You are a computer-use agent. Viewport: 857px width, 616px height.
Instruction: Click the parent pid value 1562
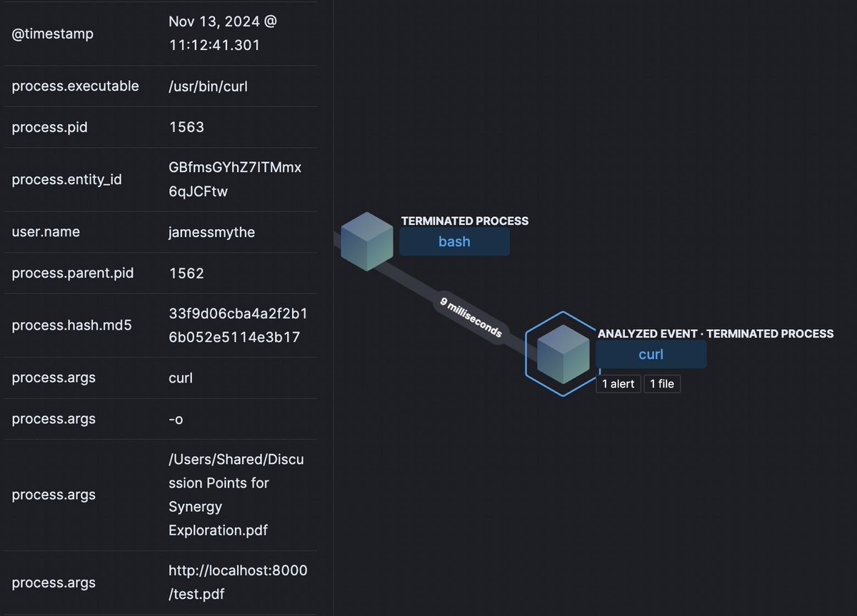[x=186, y=273]
